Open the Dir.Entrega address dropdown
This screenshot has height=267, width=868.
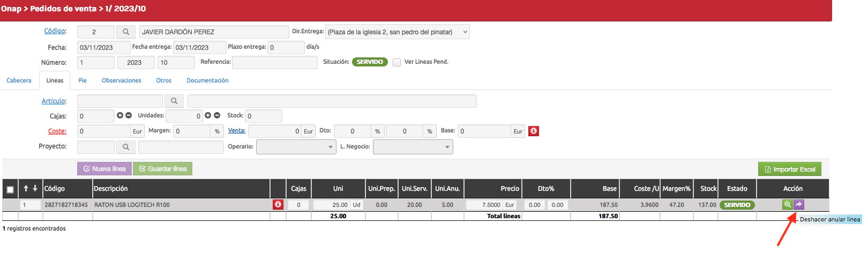point(397,32)
